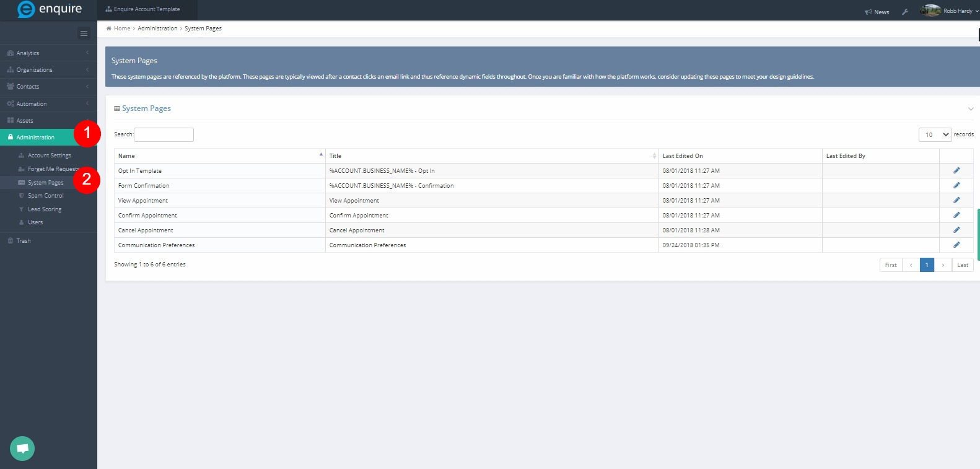This screenshot has width=980, height=469.
Task: Click the Spam Control shield icon
Action: (22, 196)
